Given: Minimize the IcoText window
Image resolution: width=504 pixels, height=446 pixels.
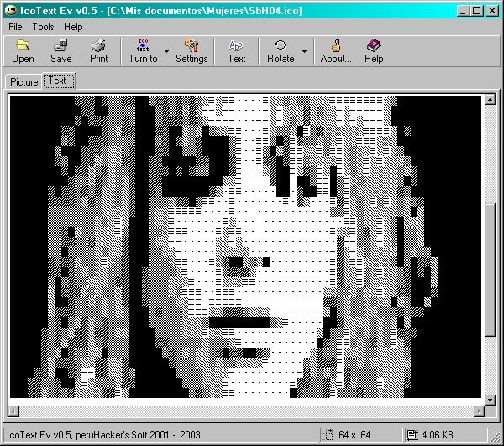Looking at the screenshot, I should point(463,11).
